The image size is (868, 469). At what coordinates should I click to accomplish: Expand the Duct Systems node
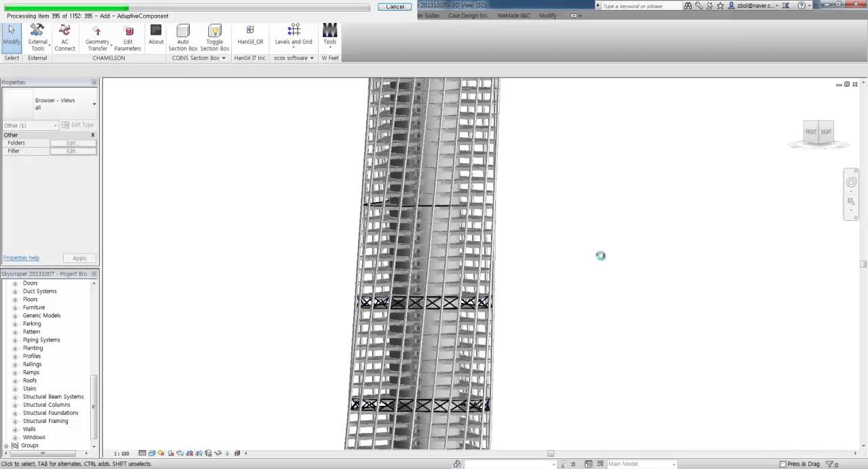15,291
